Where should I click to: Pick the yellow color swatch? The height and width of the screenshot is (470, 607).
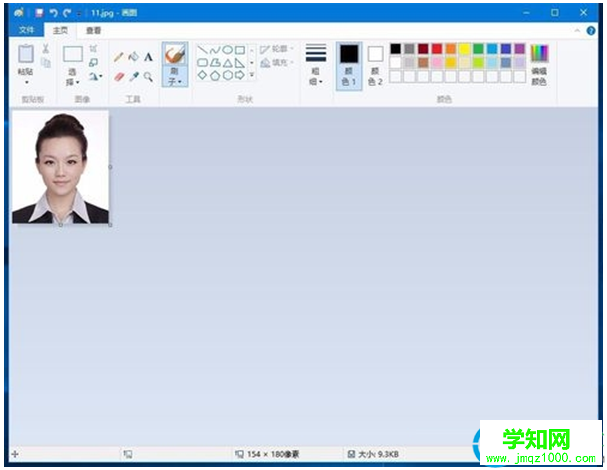[x=465, y=49]
